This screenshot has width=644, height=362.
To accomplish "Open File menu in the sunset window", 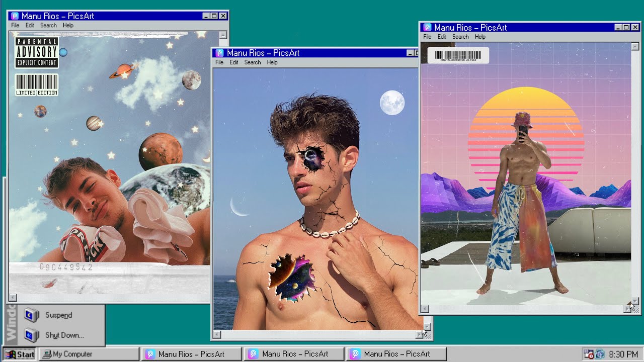I will click(x=427, y=37).
